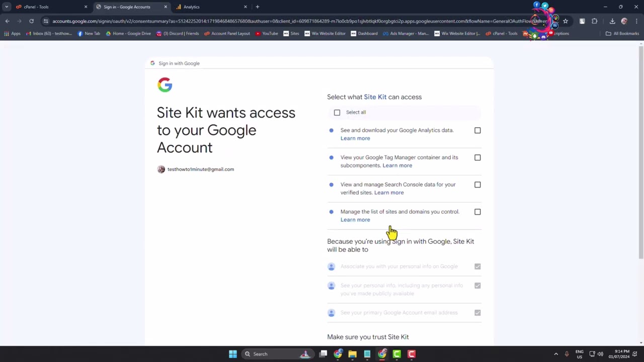Reload the page with the refresh icon
The width and height of the screenshot is (644, 362).
pos(31,21)
